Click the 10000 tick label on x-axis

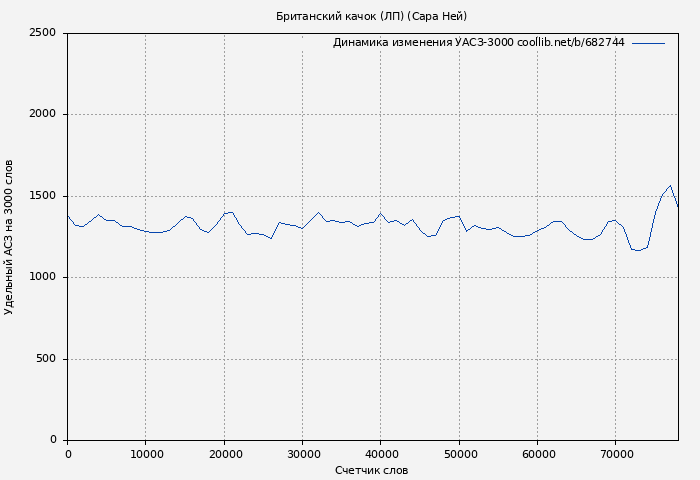pos(146,454)
